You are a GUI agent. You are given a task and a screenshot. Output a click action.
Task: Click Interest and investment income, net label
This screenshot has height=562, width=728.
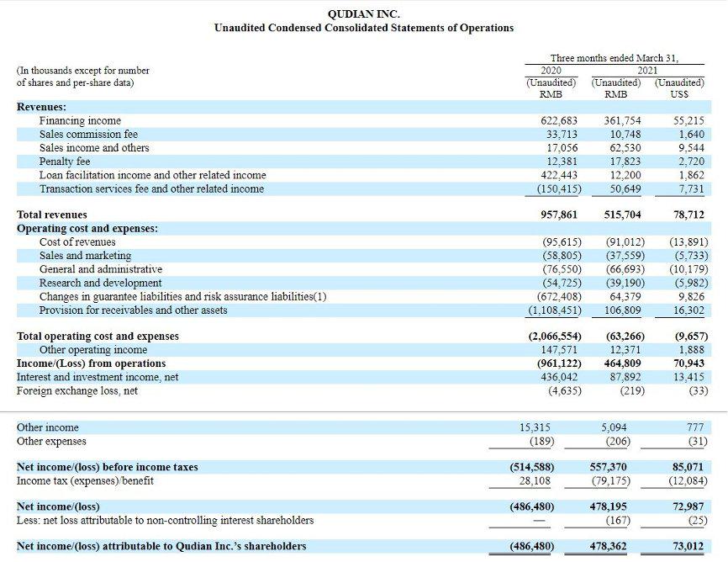(x=98, y=377)
